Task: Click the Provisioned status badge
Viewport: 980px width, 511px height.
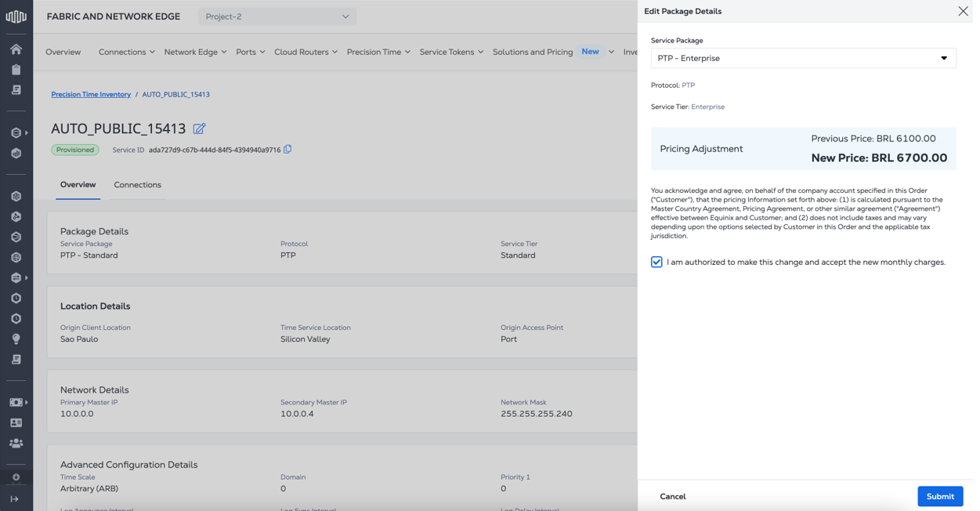Action: tap(75, 150)
